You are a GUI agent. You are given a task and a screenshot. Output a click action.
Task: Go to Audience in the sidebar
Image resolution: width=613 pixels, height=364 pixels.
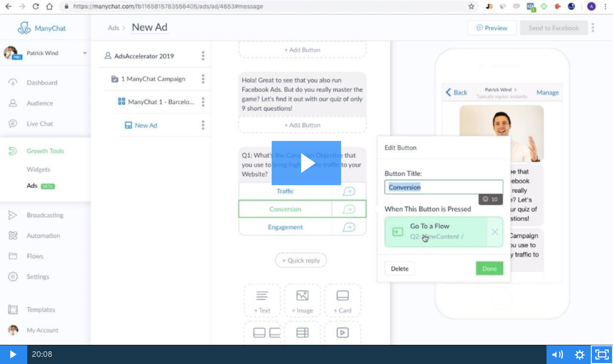tap(40, 103)
